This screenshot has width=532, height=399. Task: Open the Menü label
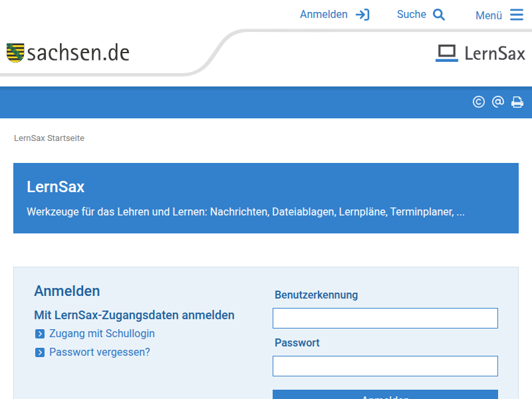coord(489,15)
